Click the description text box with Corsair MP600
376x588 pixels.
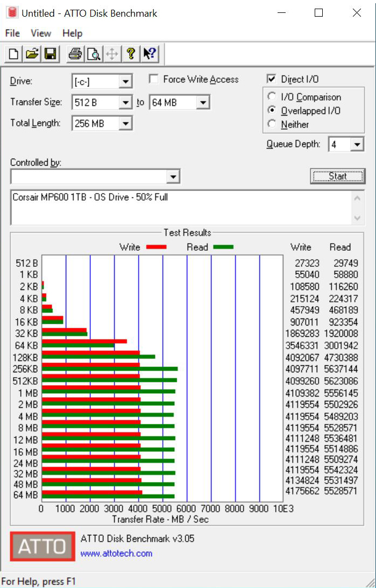tap(182, 208)
